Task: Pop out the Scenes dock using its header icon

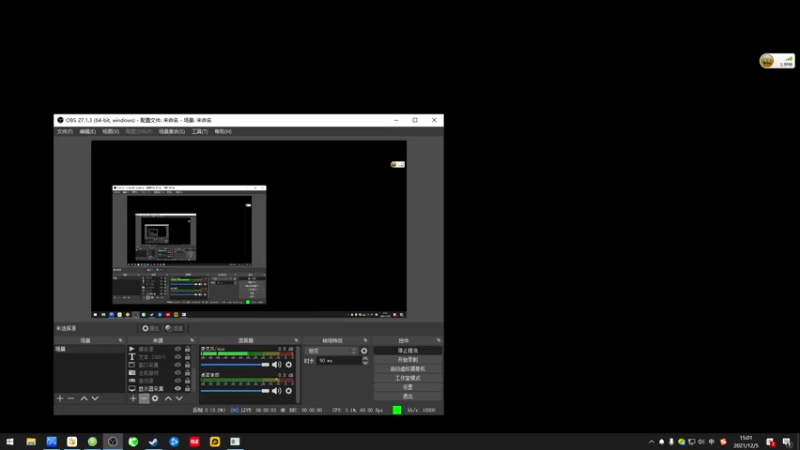Action: coord(120,340)
